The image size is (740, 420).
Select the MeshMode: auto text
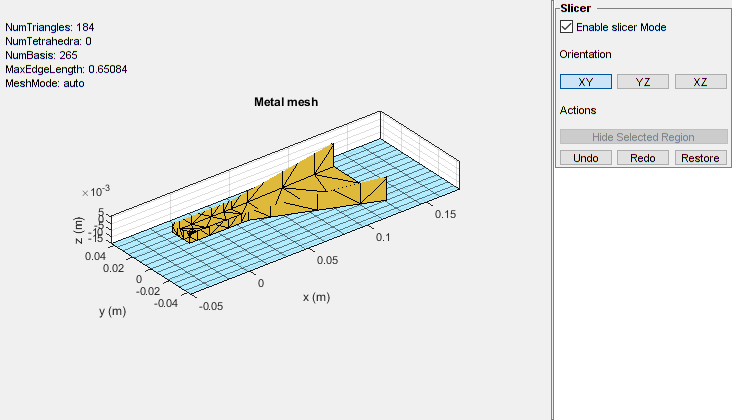[x=45, y=83]
